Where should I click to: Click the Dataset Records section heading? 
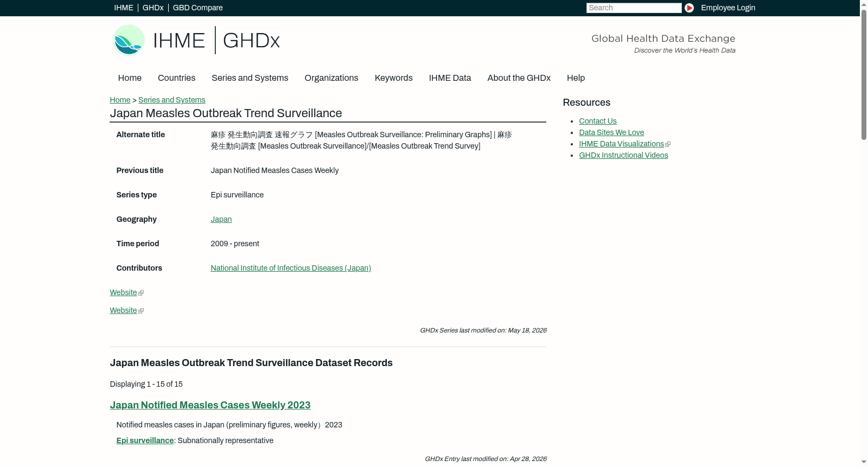tap(251, 363)
